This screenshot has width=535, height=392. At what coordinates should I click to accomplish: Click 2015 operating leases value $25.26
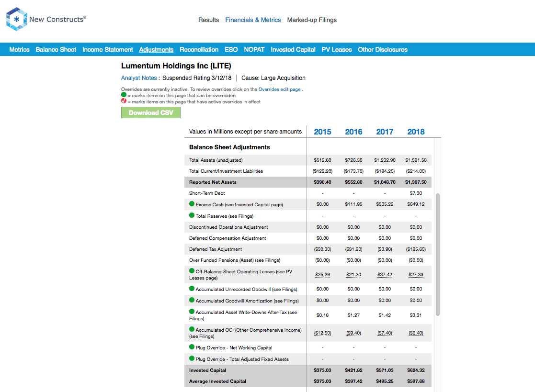pos(322,274)
